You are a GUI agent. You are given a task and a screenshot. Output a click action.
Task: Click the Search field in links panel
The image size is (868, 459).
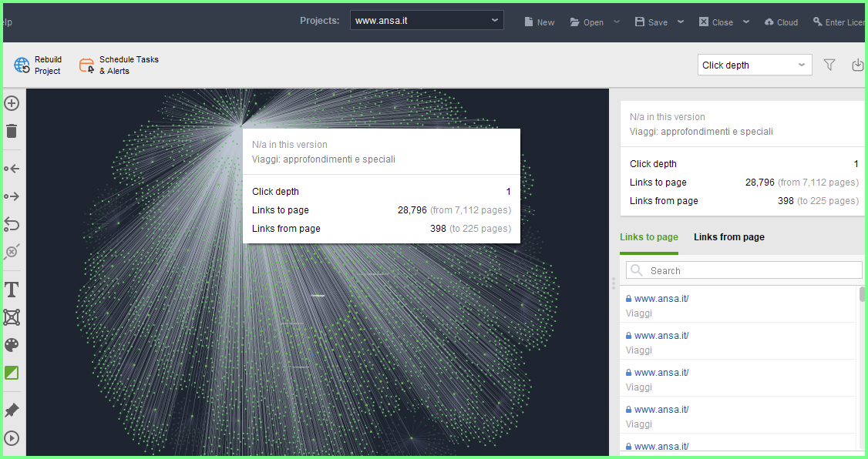tap(744, 270)
